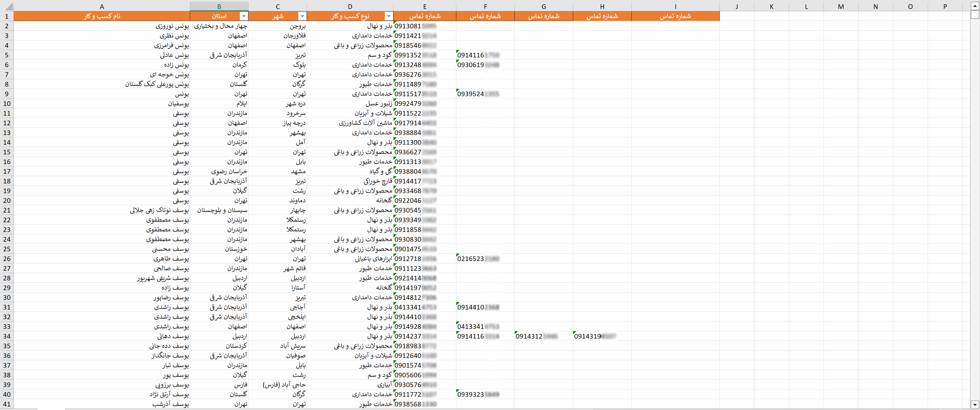Screen dimensions: 980x410
Task: Select column M header
Action: (841, 6)
